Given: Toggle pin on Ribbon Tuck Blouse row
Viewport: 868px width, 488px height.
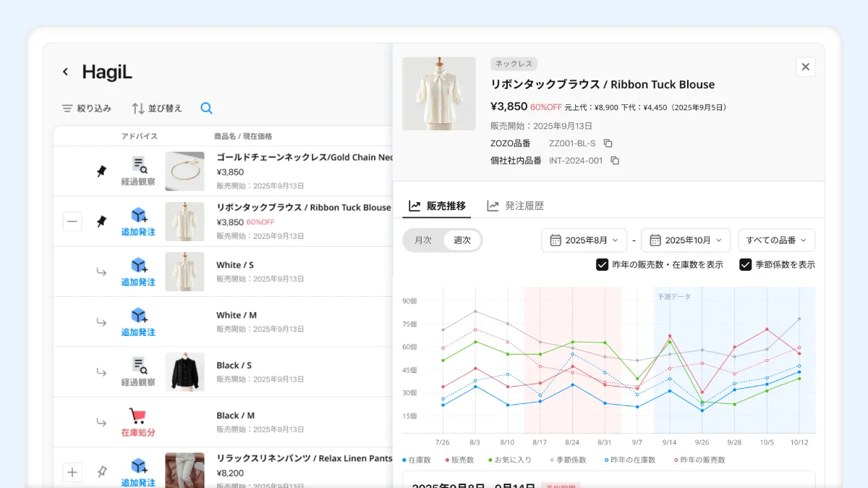Looking at the screenshot, I should click(101, 222).
